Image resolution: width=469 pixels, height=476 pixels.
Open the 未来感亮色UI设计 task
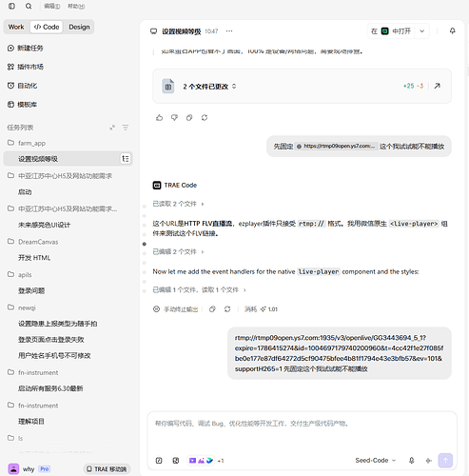pyautogui.click(x=45, y=225)
